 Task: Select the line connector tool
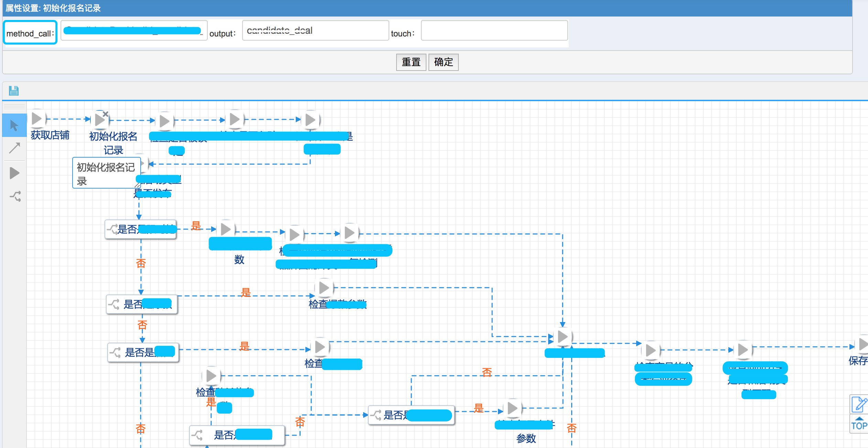[x=14, y=148]
